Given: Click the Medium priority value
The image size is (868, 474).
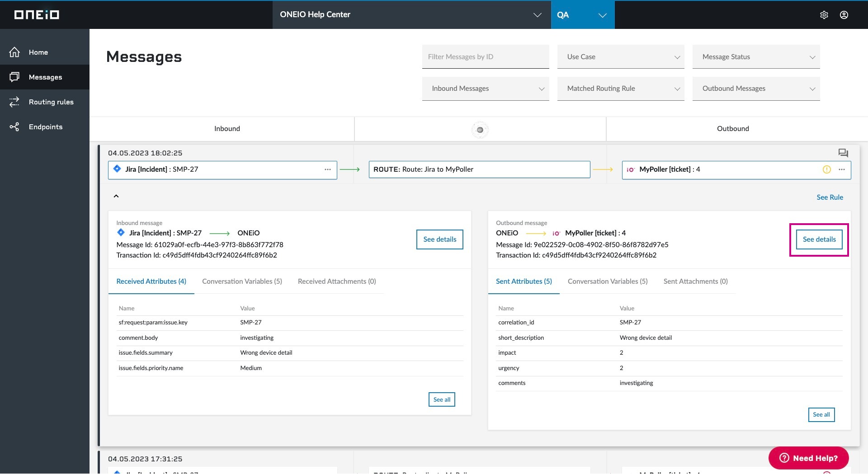Looking at the screenshot, I should coord(251,368).
